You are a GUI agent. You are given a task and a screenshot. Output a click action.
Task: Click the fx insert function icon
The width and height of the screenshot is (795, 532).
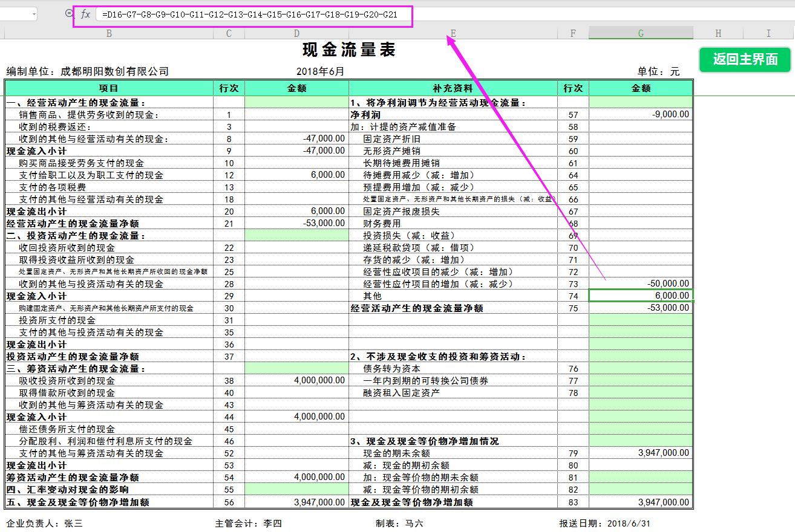(x=85, y=15)
